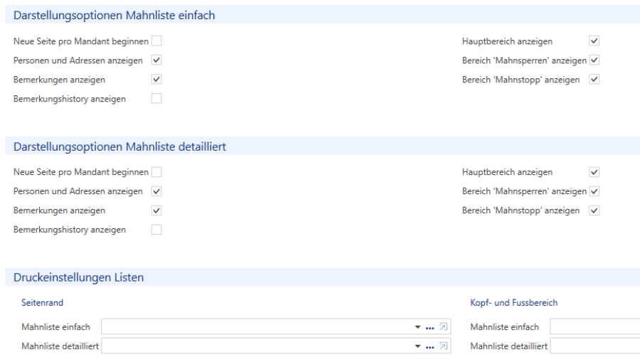This screenshot has height=364, width=640.
Task: Disable Bereich 'Mahnstopp' anzeigen in Mahnliste detailliert
Action: click(x=594, y=210)
